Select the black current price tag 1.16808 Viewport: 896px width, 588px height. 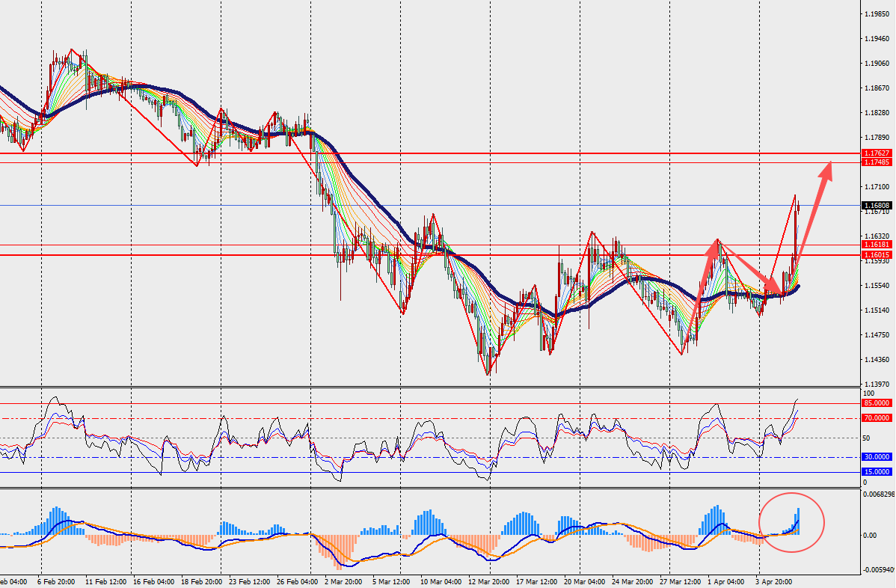coord(876,205)
